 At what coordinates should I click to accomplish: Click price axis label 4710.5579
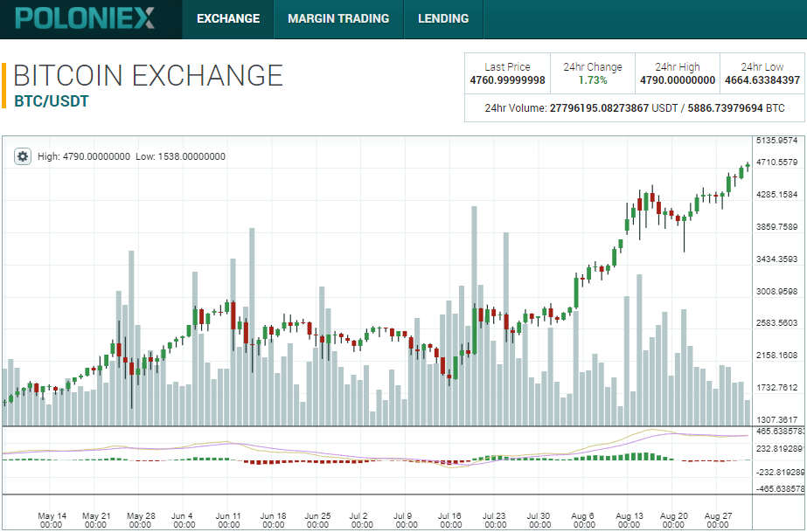point(776,162)
